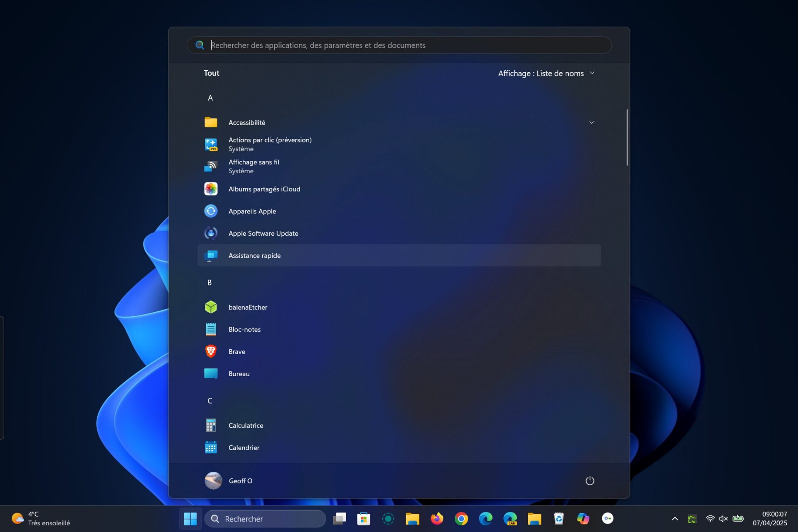Launch balenaEtcher from the app list

coord(248,307)
